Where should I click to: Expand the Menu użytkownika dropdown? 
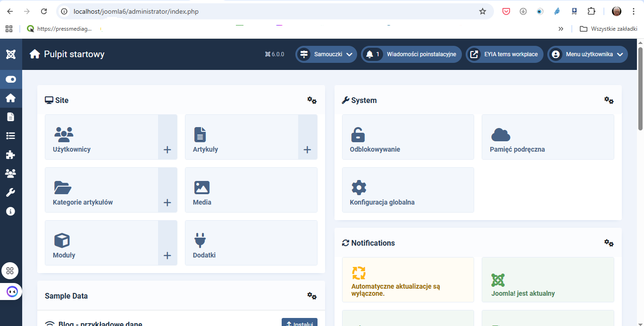tap(587, 54)
